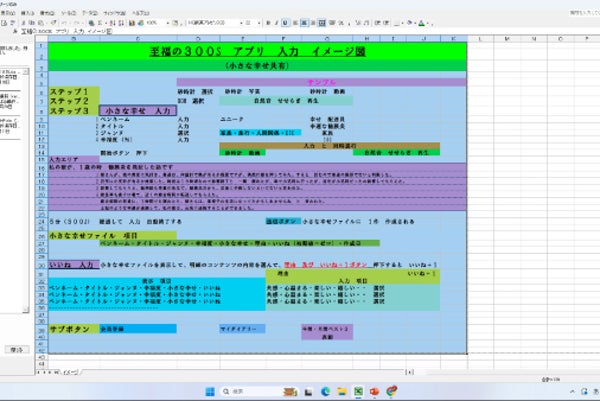Screen dimensions: 600x401
Task: Click the Excel icon in the taskbar
Action: [x=358, y=391]
